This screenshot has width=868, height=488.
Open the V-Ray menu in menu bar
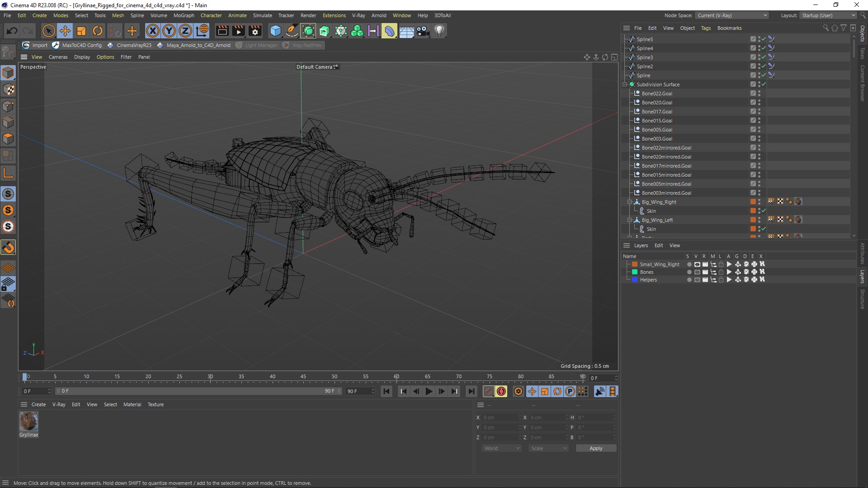point(359,15)
